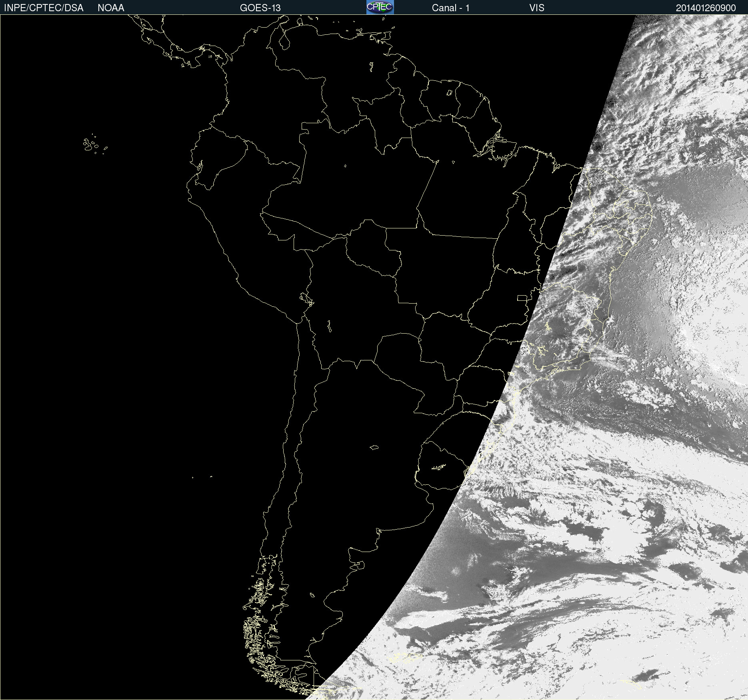Click the VIS band label
Viewport: 748px width, 700px height.
537,8
